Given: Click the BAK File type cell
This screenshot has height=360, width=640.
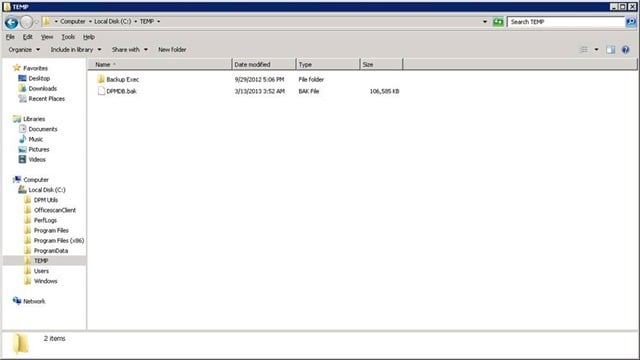Looking at the screenshot, I should click(309, 91).
